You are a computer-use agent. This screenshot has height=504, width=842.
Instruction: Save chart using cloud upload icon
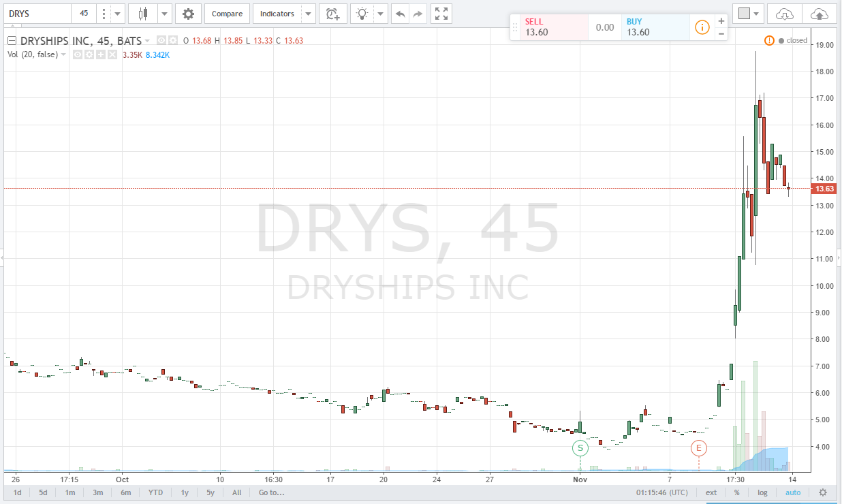pyautogui.click(x=820, y=14)
